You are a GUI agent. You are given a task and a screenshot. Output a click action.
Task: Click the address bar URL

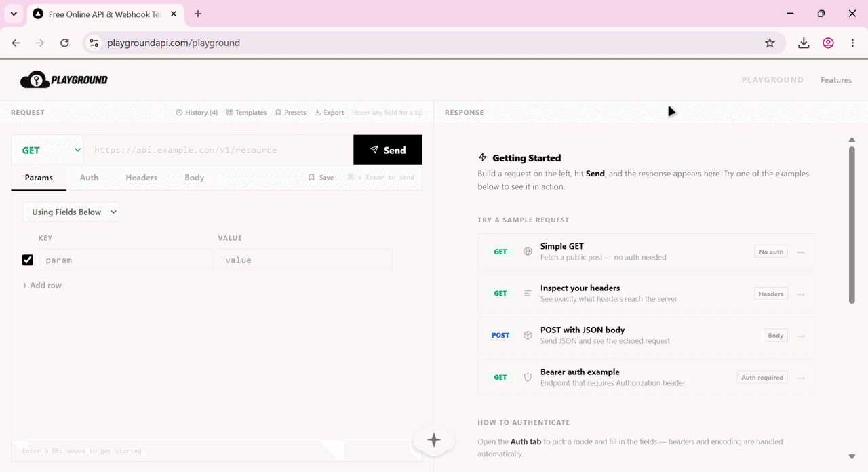(174, 43)
